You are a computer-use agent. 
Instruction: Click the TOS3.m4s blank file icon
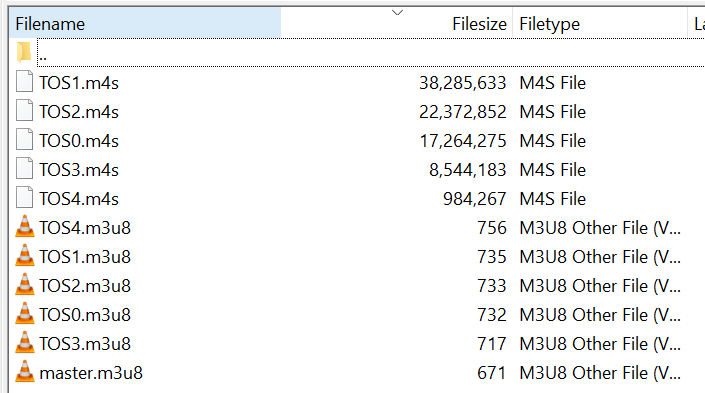pos(24,169)
